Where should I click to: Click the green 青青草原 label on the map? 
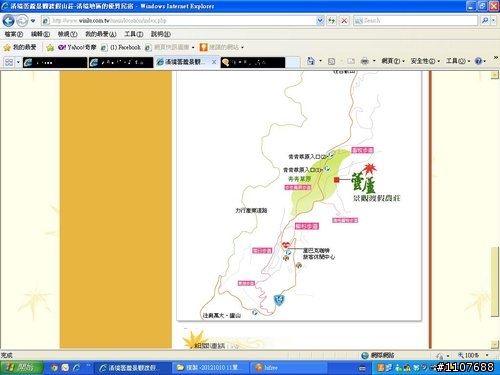(x=299, y=179)
